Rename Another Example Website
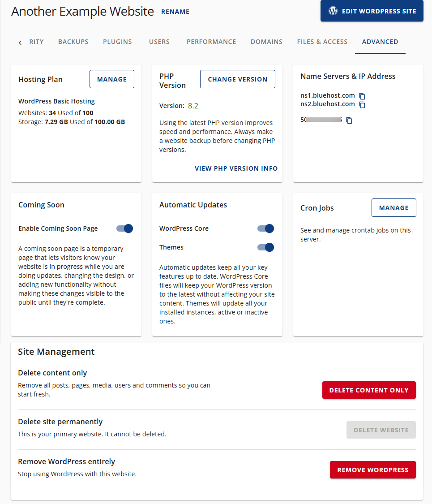432x504 pixels. (x=175, y=12)
